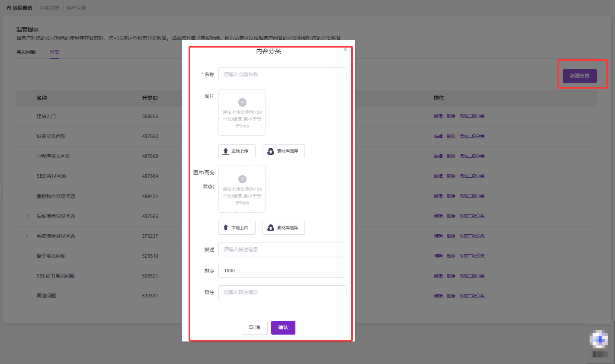Click 客户问答 in the breadcrumb
This screenshot has width=615, height=364.
tap(77, 8)
